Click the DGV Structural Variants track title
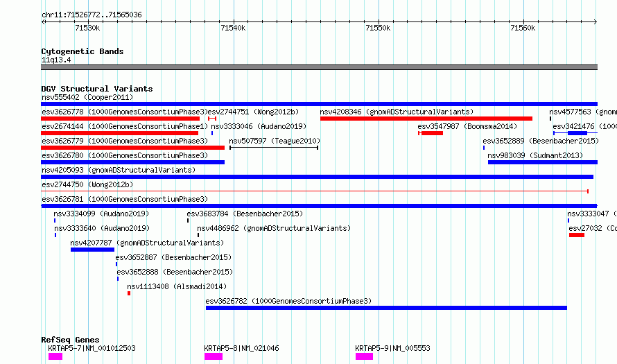 point(97,89)
